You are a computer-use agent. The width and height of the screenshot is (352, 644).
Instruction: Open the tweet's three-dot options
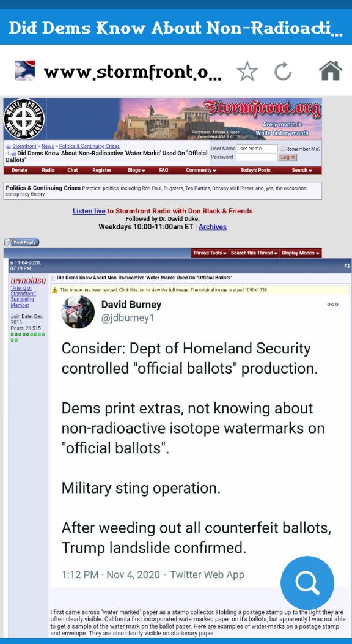point(332,305)
